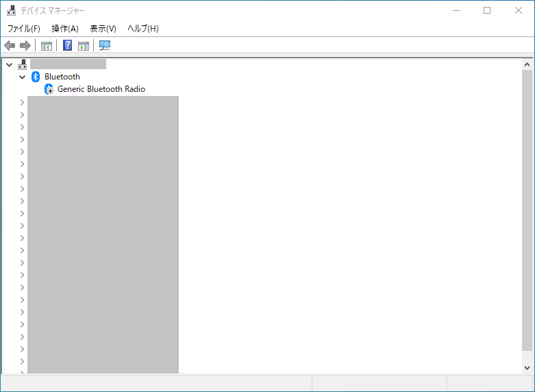Image resolution: width=535 pixels, height=392 pixels.
Task: Close the デバイス マネージャー window
Action: pyautogui.click(x=519, y=10)
